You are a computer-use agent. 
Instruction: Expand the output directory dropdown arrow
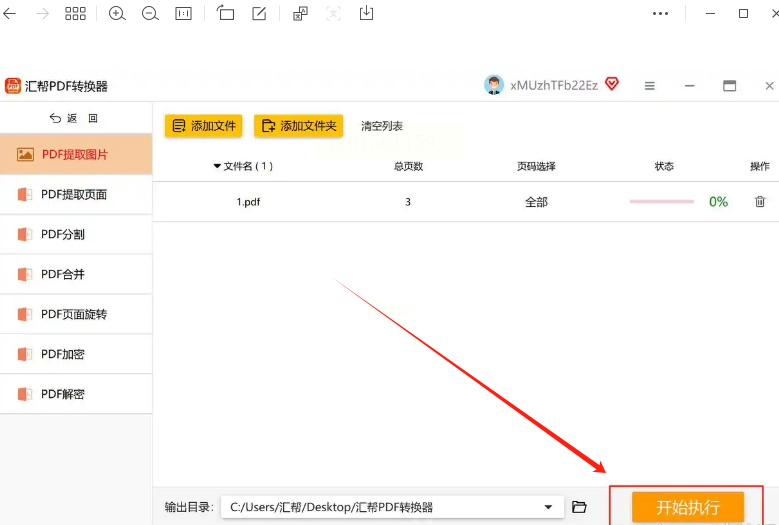[x=548, y=507]
